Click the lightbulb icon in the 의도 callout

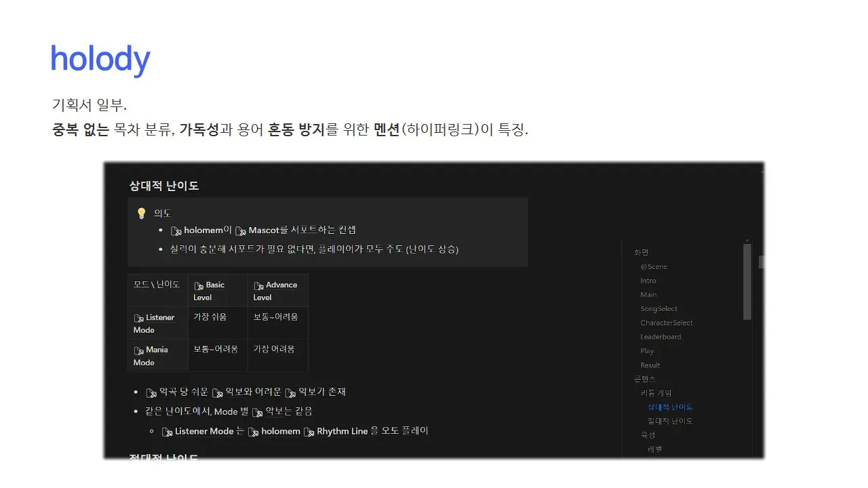pos(142,213)
